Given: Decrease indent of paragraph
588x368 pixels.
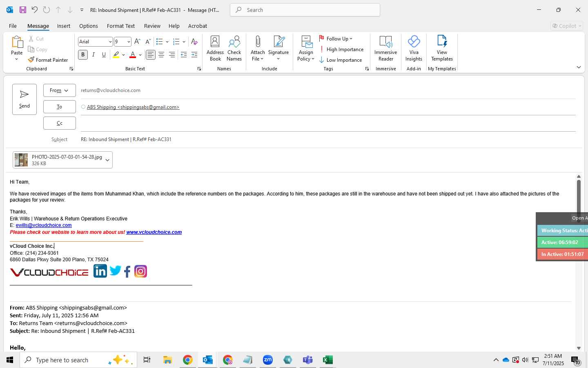Looking at the screenshot, I should point(184,55).
